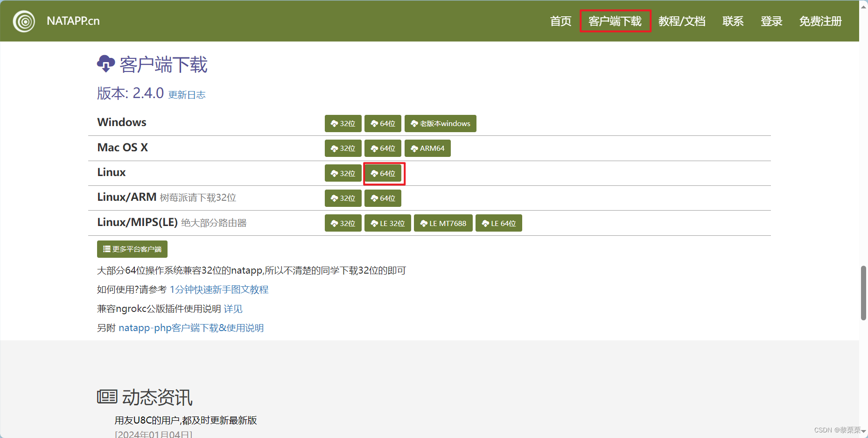
Task: Click the 版本: 2.4.0 version text
Action: pos(130,93)
